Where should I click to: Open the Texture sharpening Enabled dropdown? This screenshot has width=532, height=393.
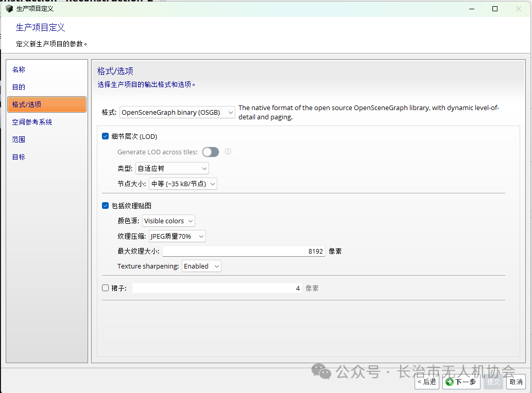coord(201,266)
